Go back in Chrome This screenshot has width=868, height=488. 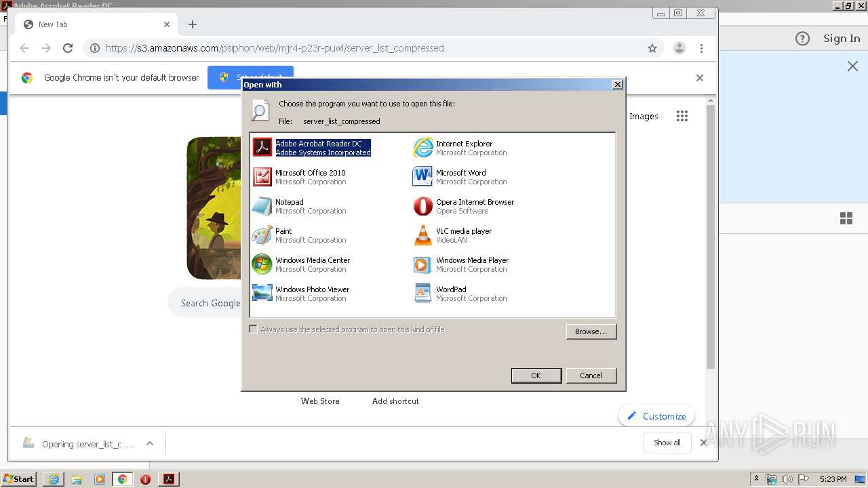[x=24, y=48]
